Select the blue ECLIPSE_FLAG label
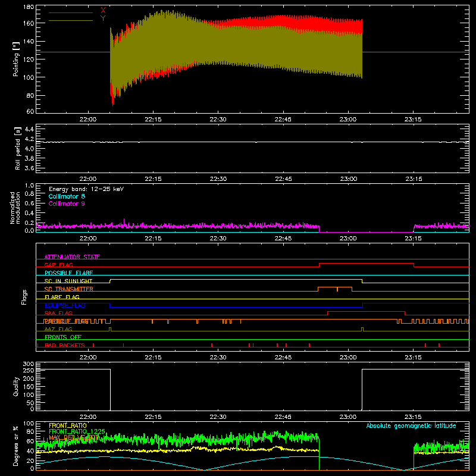 click(x=65, y=305)
